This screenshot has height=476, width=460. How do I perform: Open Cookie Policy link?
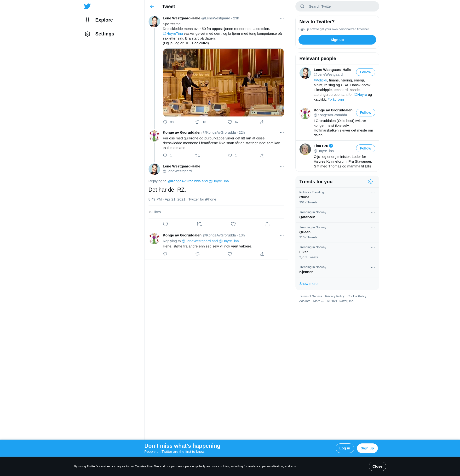(356, 296)
